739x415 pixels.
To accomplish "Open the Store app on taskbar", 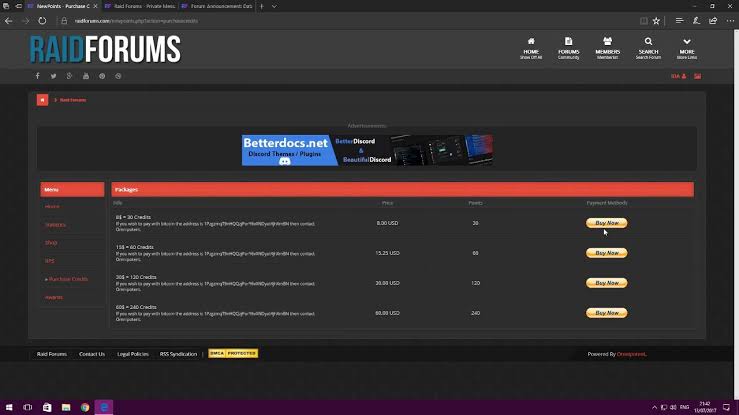I will [x=47, y=407].
